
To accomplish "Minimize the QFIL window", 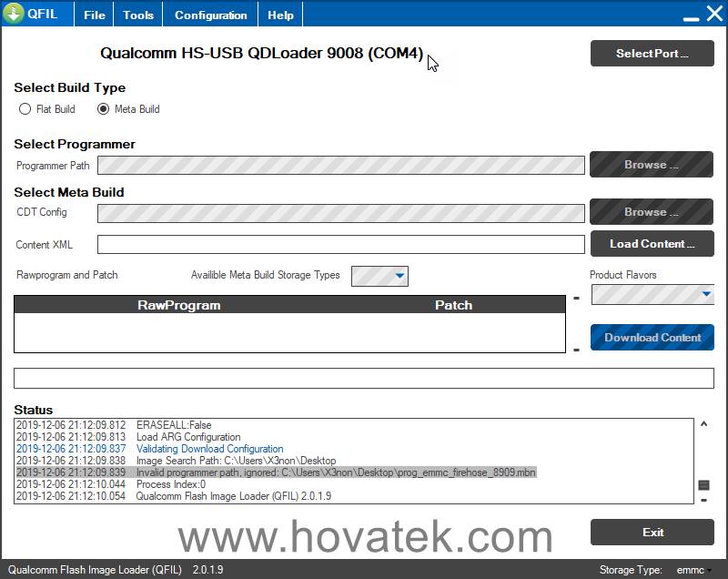I will [x=691, y=19].
